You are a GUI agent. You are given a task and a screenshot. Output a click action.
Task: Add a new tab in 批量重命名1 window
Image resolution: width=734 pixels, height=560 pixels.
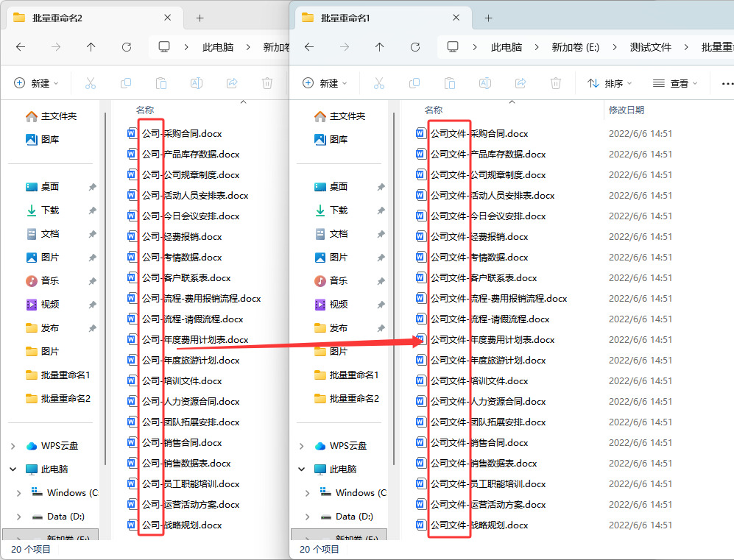click(488, 18)
